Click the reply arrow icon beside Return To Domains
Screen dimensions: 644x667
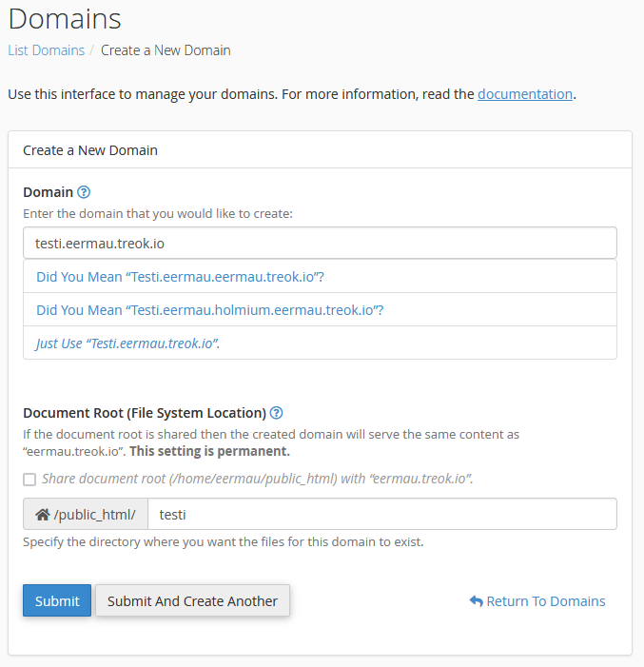coord(476,601)
